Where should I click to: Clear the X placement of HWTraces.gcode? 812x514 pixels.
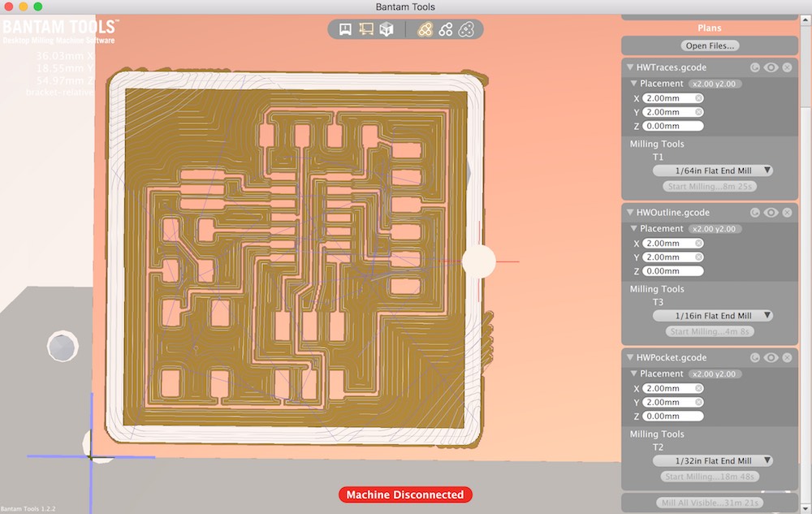tap(698, 97)
